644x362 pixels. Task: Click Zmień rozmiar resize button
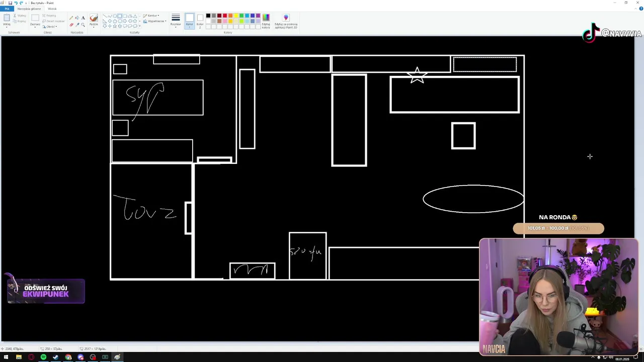click(53, 21)
